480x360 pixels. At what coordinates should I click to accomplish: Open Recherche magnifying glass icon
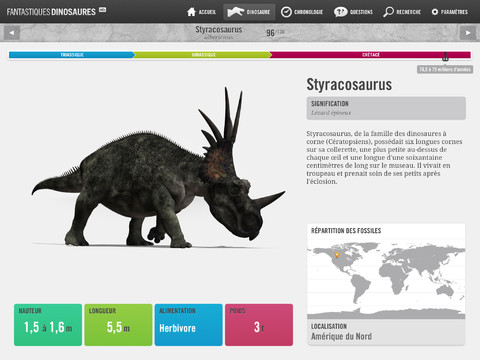(x=388, y=12)
